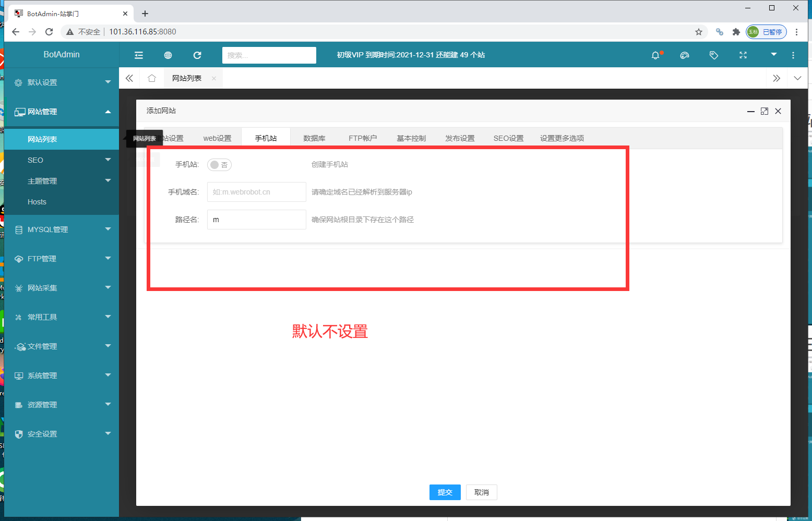Collapse 网站管理 sidebar menu
This screenshot has width=812, height=521.
pyautogui.click(x=62, y=112)
